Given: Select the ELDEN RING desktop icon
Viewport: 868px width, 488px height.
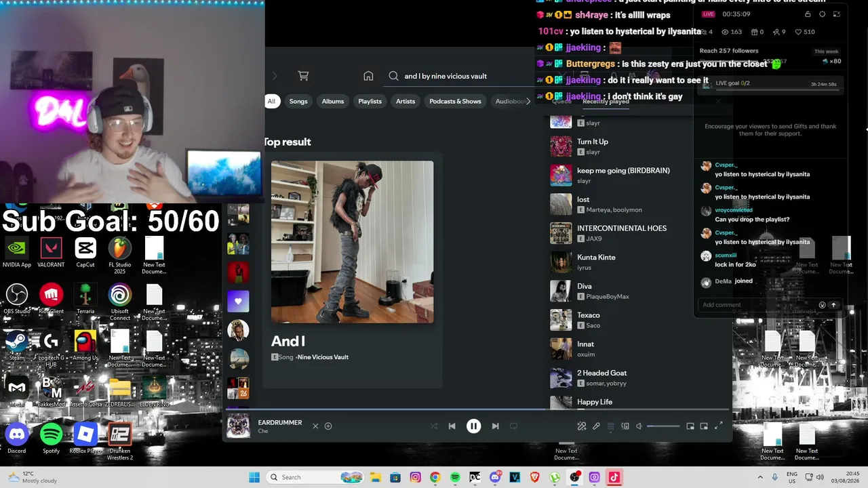Looking at the screenshot, I should [x=154, y=392].
